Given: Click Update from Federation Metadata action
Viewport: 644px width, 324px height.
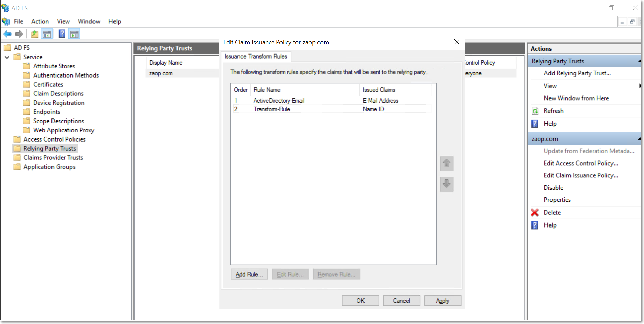Looking at the screenshot, I should point(589,151).
